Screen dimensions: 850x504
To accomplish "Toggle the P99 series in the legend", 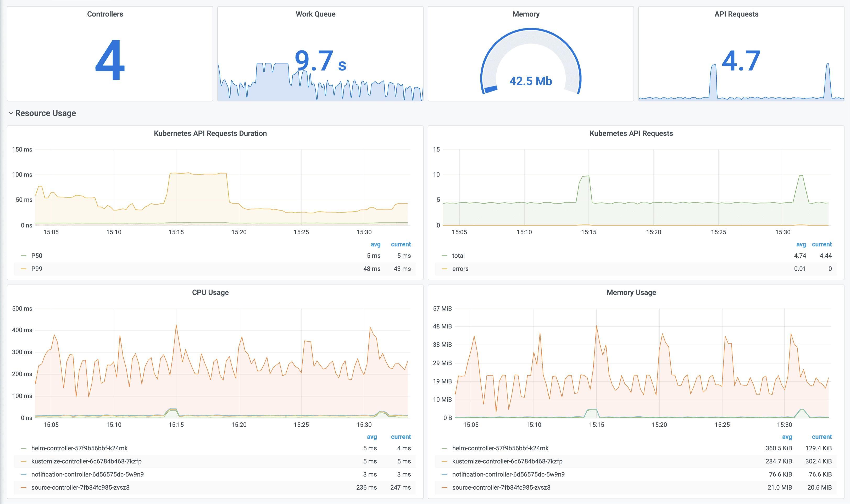I will tap(37, 269).
